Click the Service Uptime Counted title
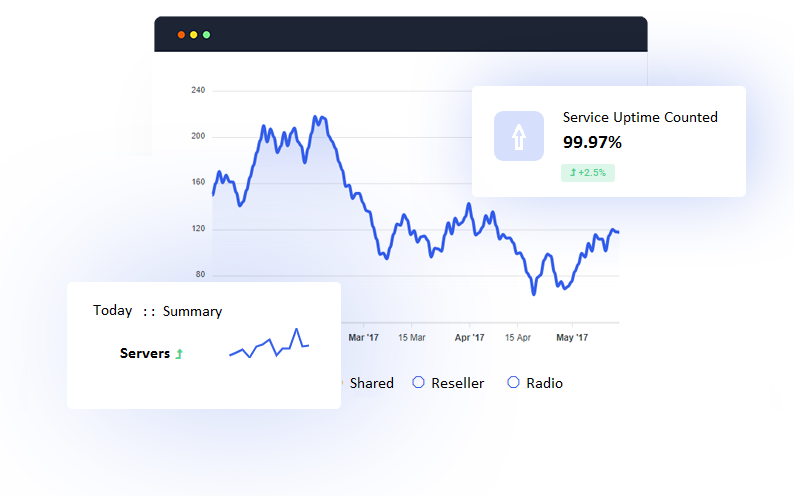Image resolution: width=794 pixels, height=496 pixels. point(640,117)
